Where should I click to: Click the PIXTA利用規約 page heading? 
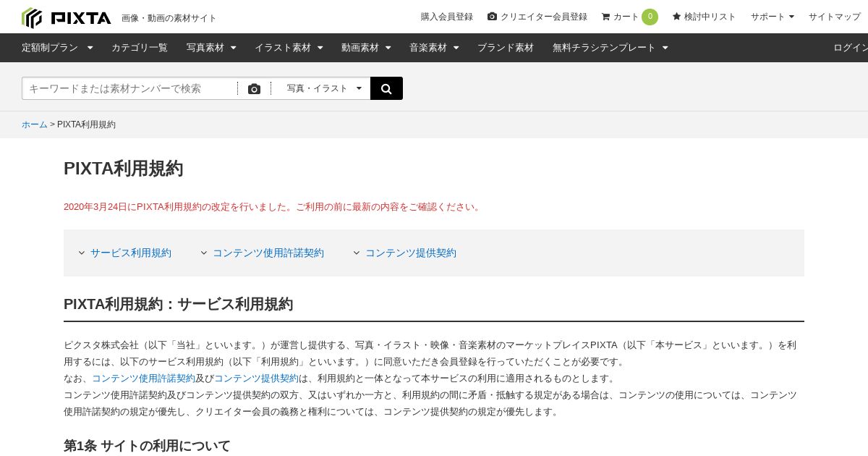coord(124,169)
